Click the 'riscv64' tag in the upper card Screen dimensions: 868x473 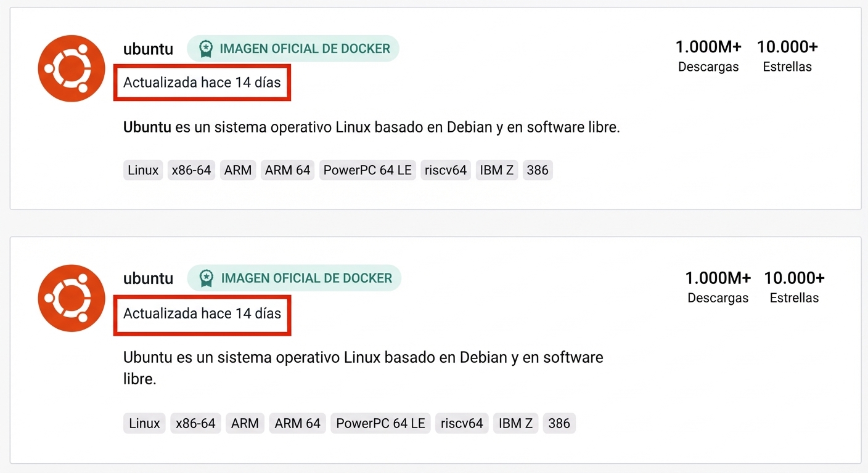[446, 170]
